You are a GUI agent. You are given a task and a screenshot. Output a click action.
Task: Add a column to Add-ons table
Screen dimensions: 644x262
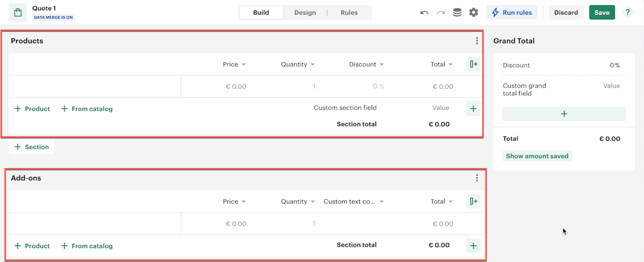point(473,201)
